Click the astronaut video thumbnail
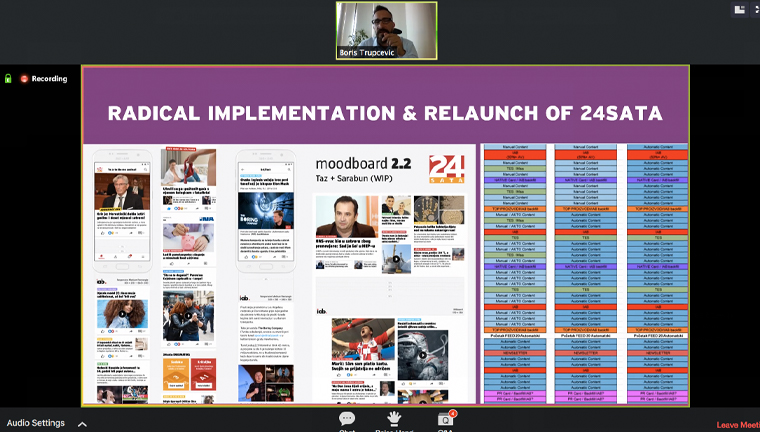The image size is (760, 432). pyautogui.click(x=423, y=355)
